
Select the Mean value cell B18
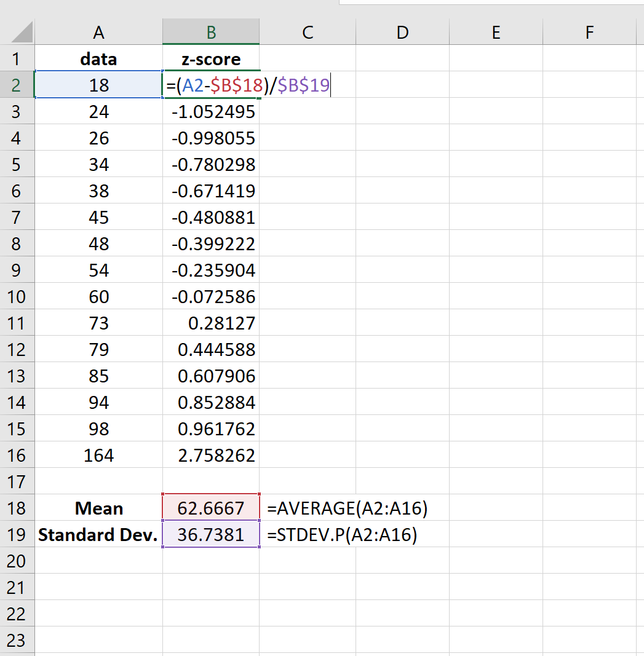(x=211, y=508)
